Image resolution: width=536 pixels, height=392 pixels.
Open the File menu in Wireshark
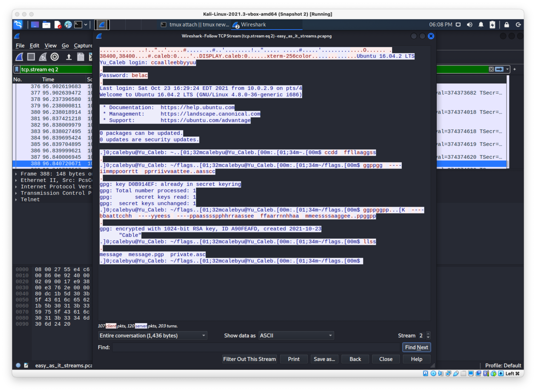[x=20, y=45]
